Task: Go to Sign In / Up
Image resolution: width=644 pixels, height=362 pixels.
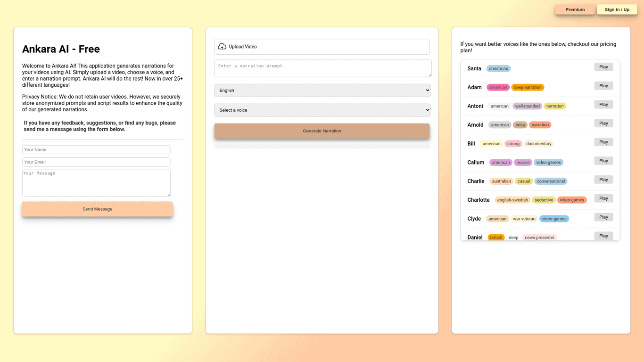Action: point(617,9)
